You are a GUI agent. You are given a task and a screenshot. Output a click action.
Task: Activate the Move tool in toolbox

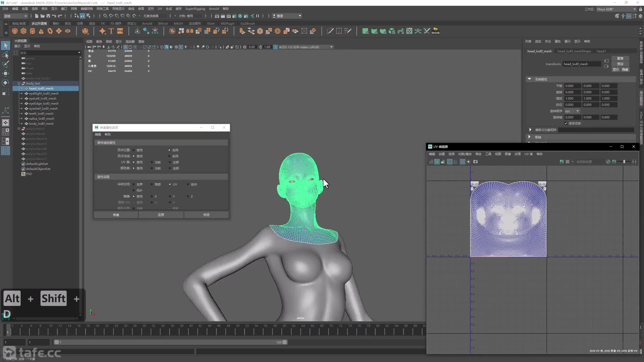click(6, 73)
